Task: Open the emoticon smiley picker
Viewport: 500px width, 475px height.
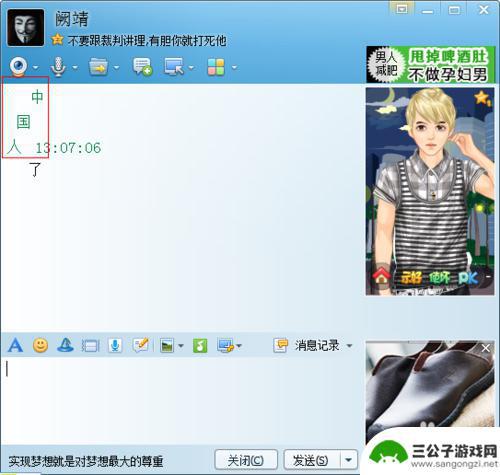Action: pyautogui.click(x=40, y=345)
